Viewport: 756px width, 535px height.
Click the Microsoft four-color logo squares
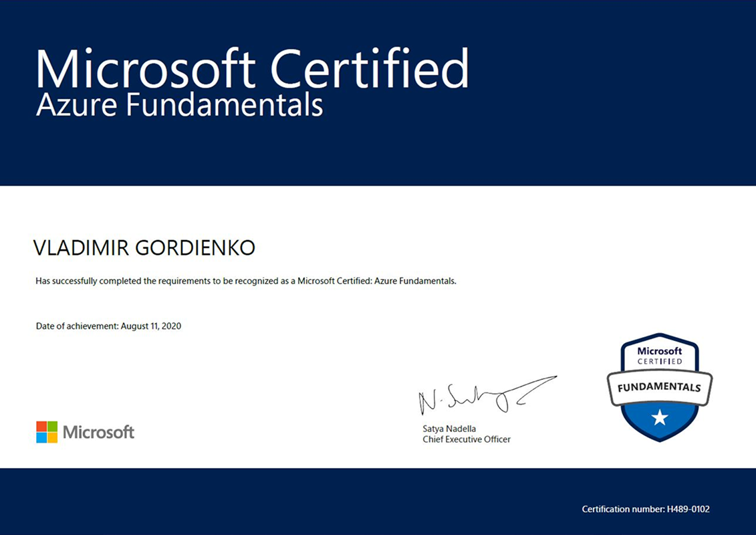pyautogui.click(x=47, y=432)
